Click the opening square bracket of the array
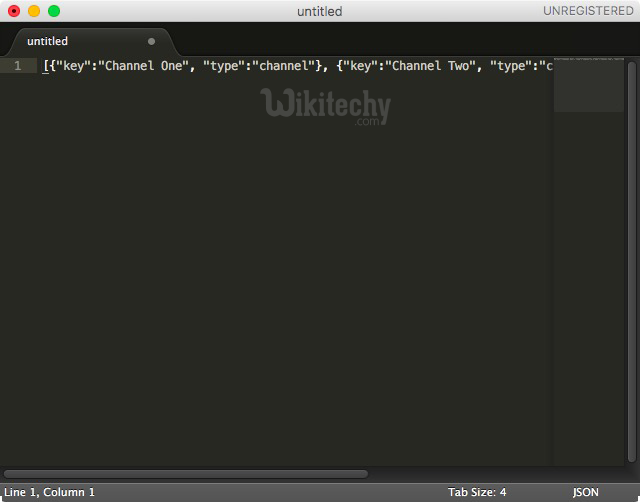The image size is (640, 502). [45, 66]
